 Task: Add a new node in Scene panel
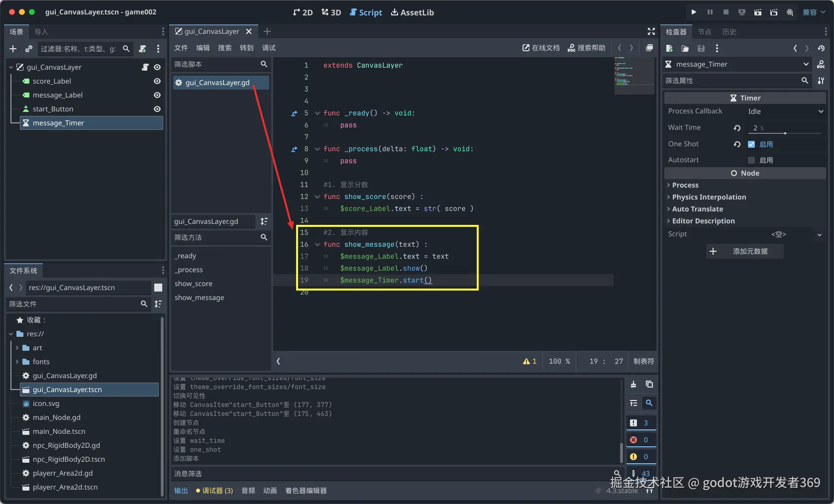pyautogui.click(x=13, y=49)
